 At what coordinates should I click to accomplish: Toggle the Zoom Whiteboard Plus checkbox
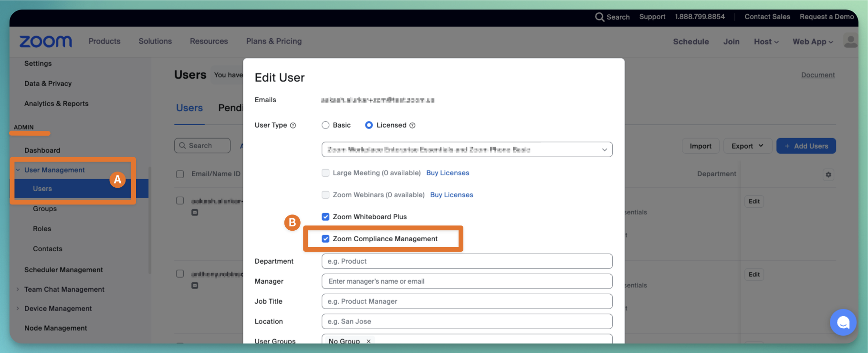pyautogui.click(x=325, y=217)
